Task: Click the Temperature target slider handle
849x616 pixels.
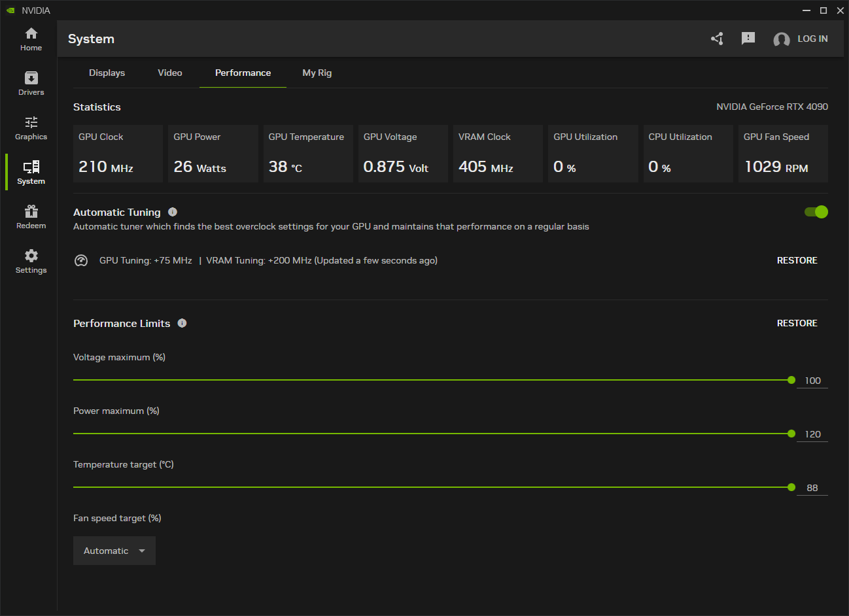Action: (x=791, y=487)
